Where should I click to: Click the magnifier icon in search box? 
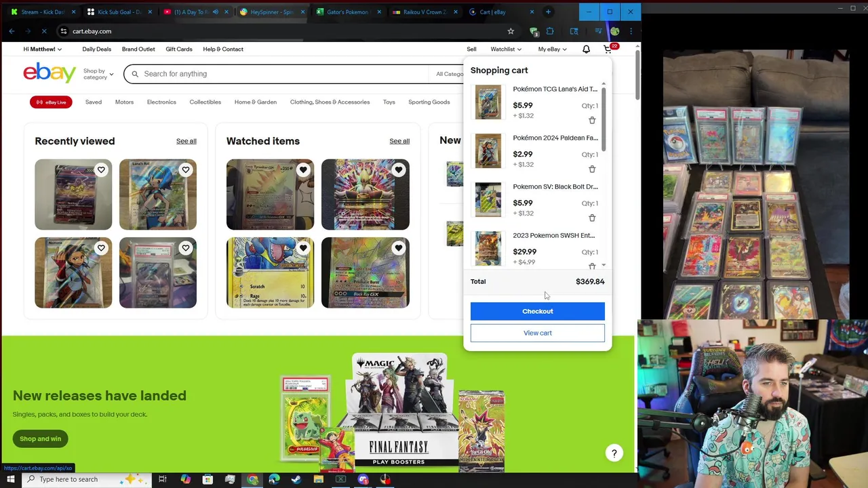pyautogui.click(x=135, y=74)
